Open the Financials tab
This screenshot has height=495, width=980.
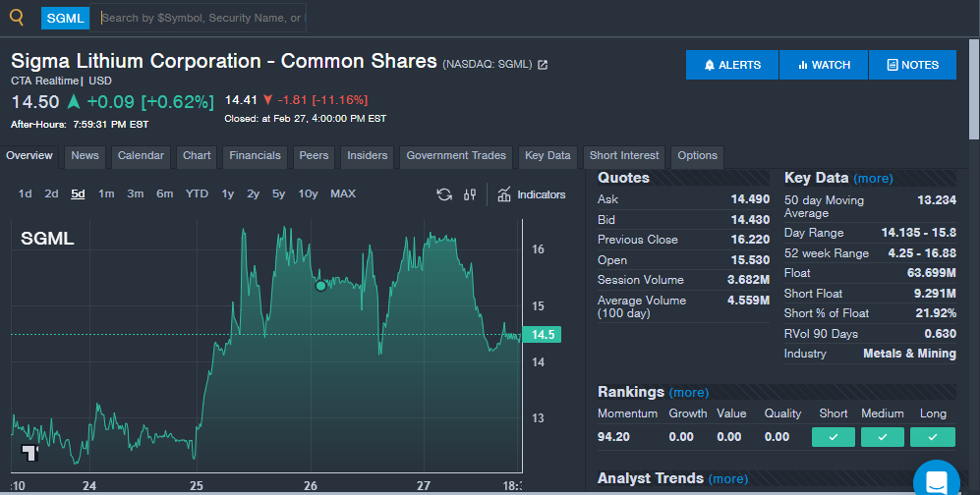pyautogui.click(x=255, y=156)
